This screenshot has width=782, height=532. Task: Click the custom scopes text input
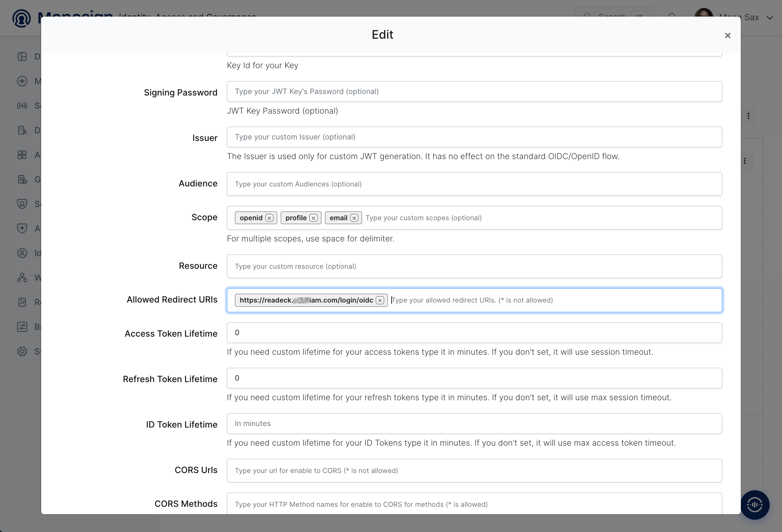pyautogui.click(x=542, y=218)
